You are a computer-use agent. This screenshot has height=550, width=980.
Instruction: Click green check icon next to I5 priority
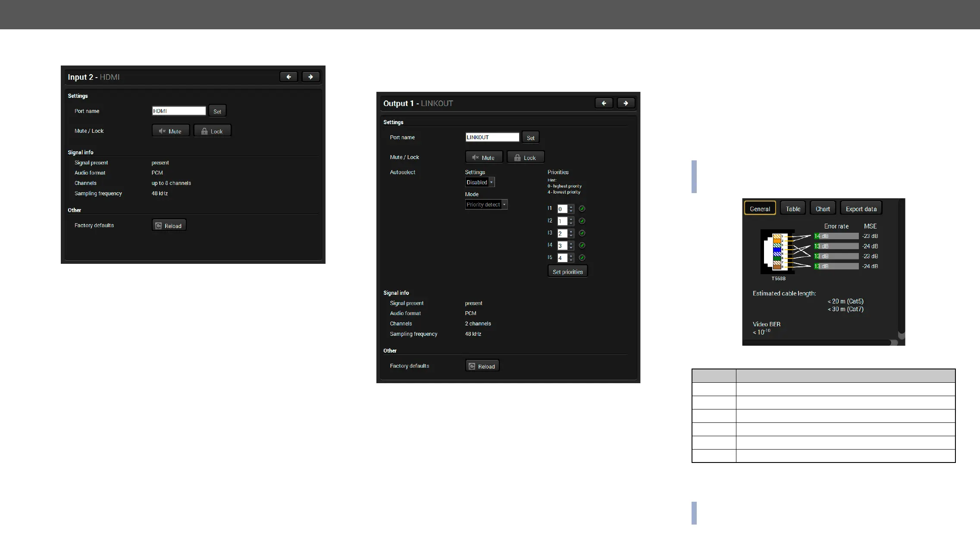tap(582, 258)
